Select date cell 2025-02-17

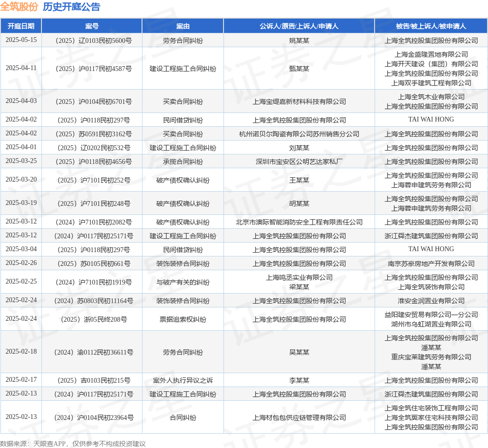click(x=21, y=380)
